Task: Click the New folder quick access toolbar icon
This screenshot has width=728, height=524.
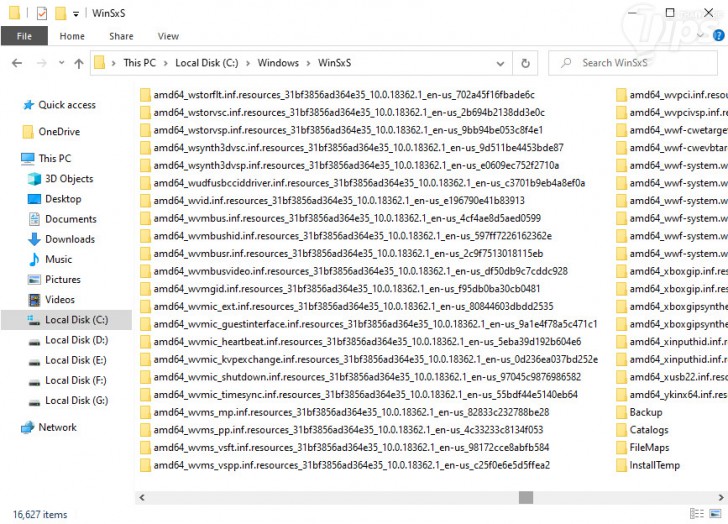Action: [x=60, y=13]
